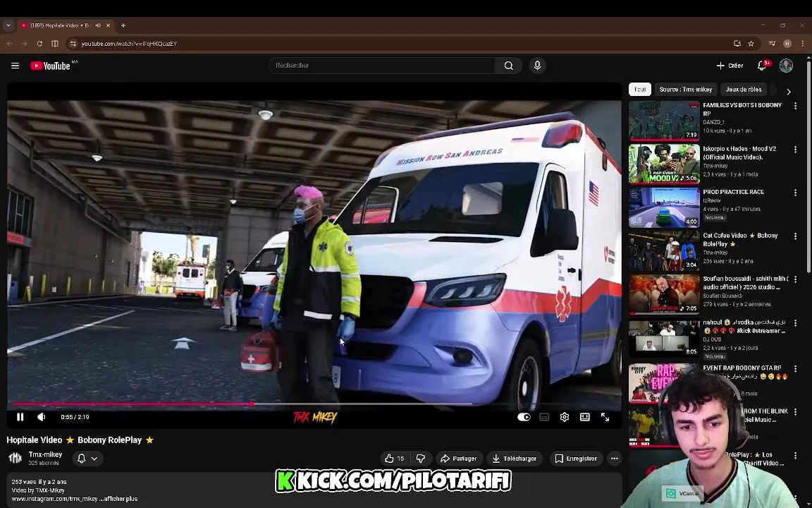Open Iskorpio x Hades Mood V2 thumbnail
The height and width of the screenshot is (508, 812).
(x=664, y=164)
